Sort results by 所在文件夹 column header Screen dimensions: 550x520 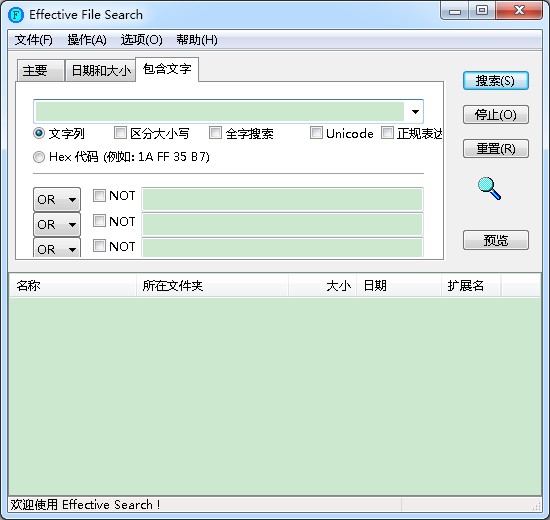(x=212, y=286)
